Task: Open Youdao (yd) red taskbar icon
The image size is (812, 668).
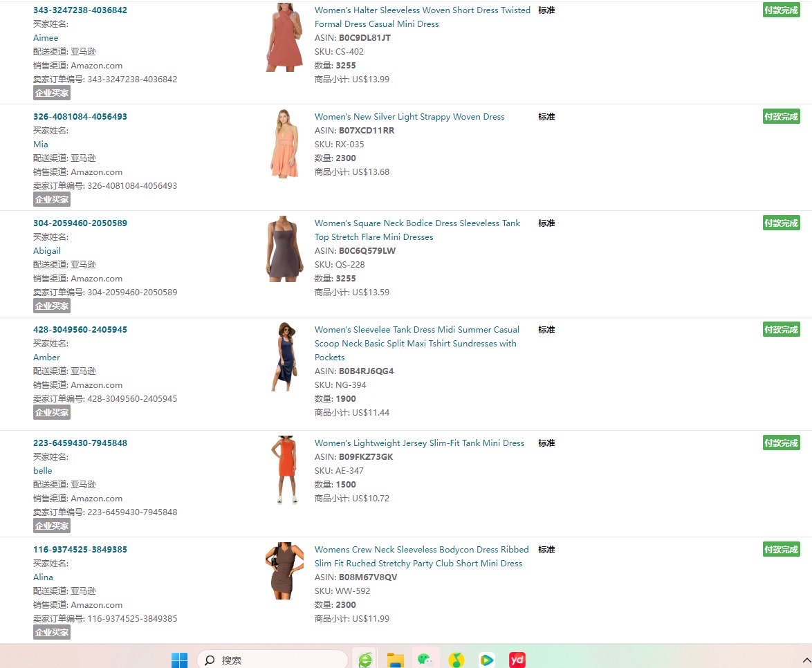Action: (x=517, y=660)
